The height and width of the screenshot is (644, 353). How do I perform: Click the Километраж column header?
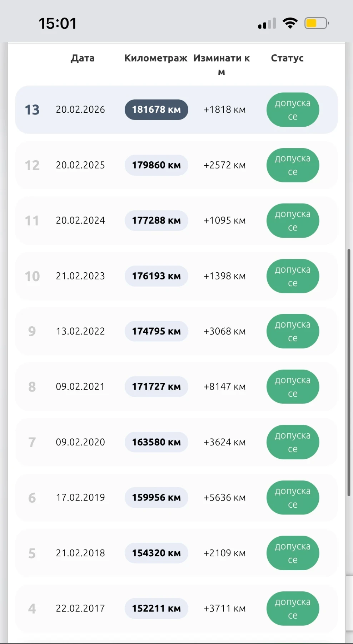156,58
